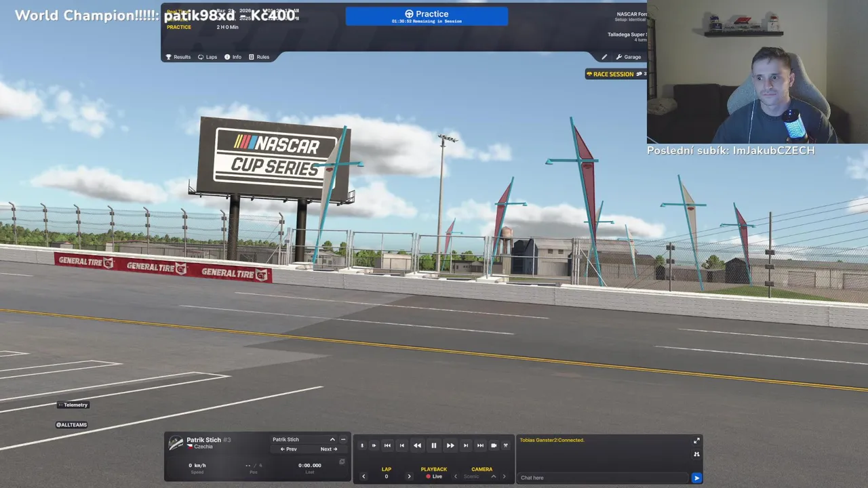The image size is (868, 488).
Task: Open the Garage
Action: coord(629,57)
